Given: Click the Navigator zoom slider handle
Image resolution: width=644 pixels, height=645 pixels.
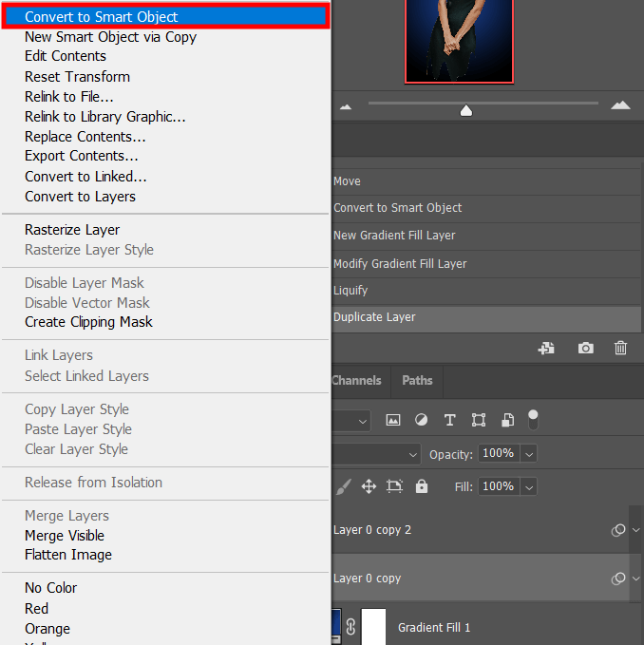Looking at the screenshot, I should [x=466, y=110].
